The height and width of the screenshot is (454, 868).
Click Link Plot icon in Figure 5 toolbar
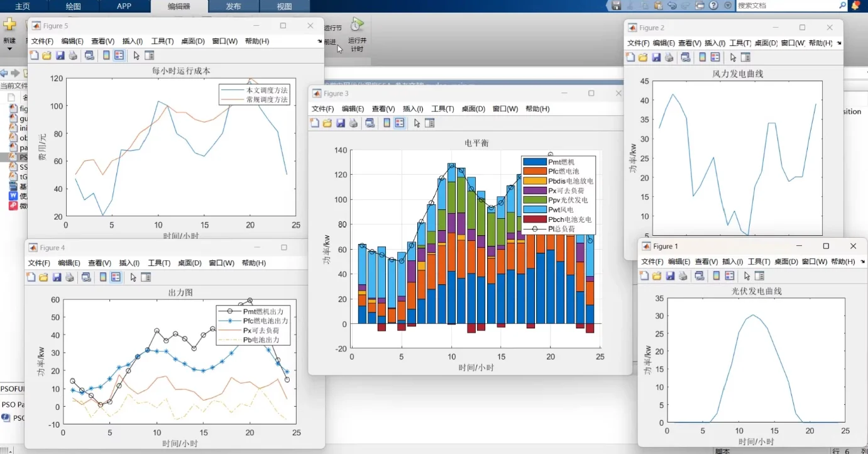[89, 55]
